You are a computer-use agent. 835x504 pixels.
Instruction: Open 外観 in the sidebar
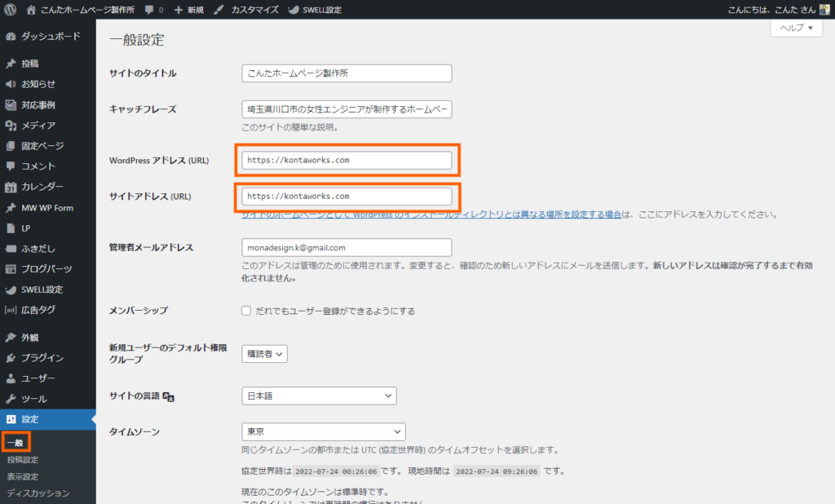(30, 338)
